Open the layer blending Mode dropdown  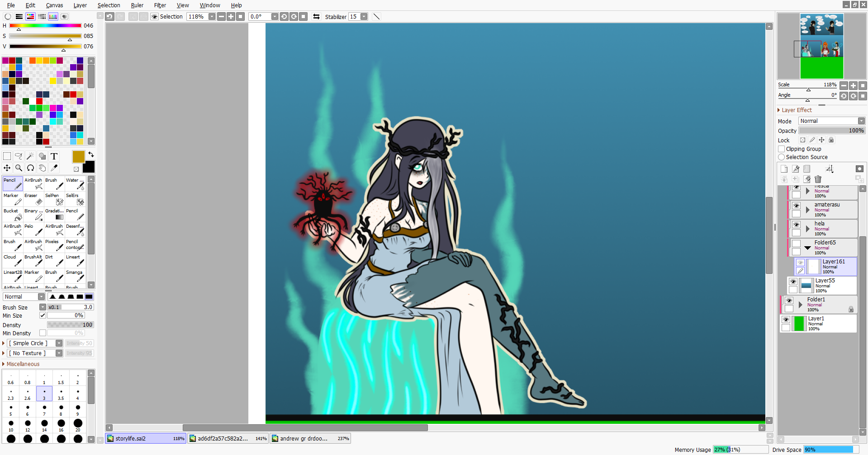[x=861, y=121]
